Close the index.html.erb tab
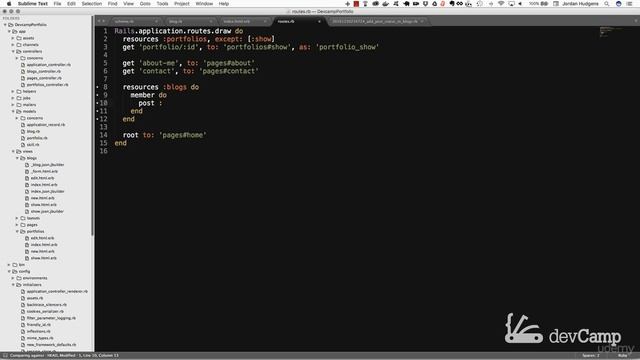Image resolution: width=640 pixels, height=360 pixels. click(x=265, y=21)
